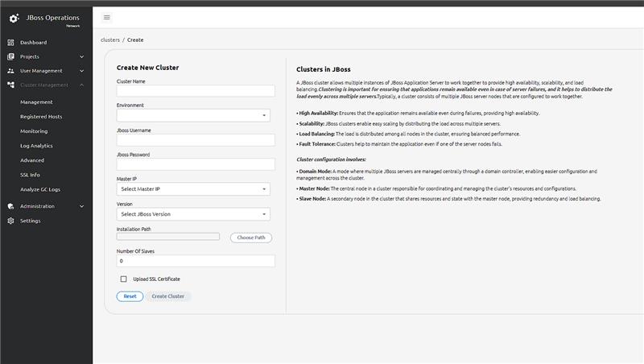The image size is (644, 364).
Task: Click the Dashboard grid icon
Action: pos(10,43)
